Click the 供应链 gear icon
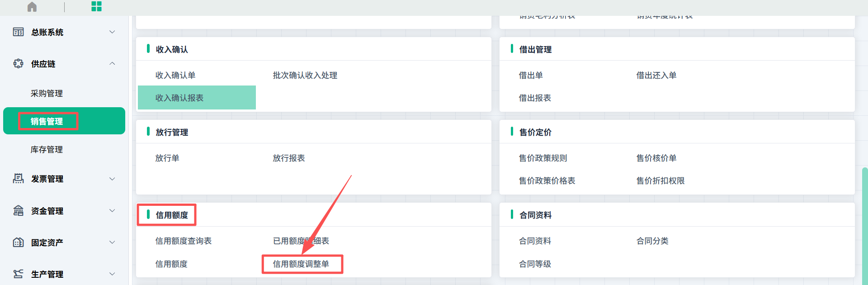 19,64
